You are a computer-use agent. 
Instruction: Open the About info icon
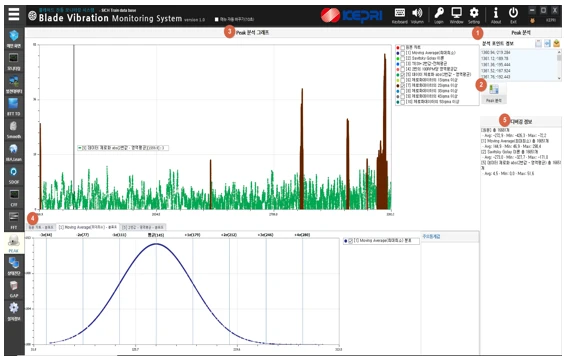click(x=496, y=16)
